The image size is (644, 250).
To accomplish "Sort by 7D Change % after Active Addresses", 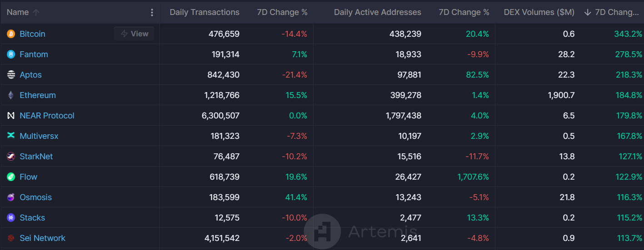I will 464,12.
